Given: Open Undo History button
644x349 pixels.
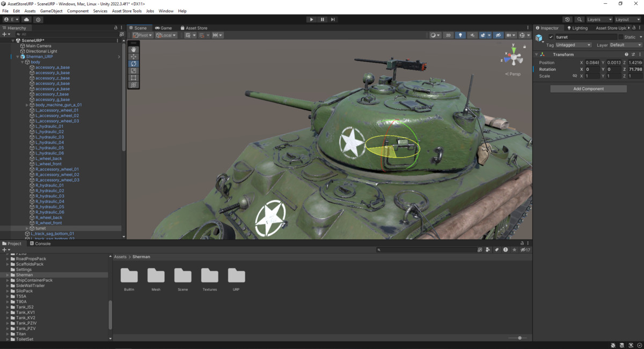Looking at the screenshot, I should click(x=568, y=19).
